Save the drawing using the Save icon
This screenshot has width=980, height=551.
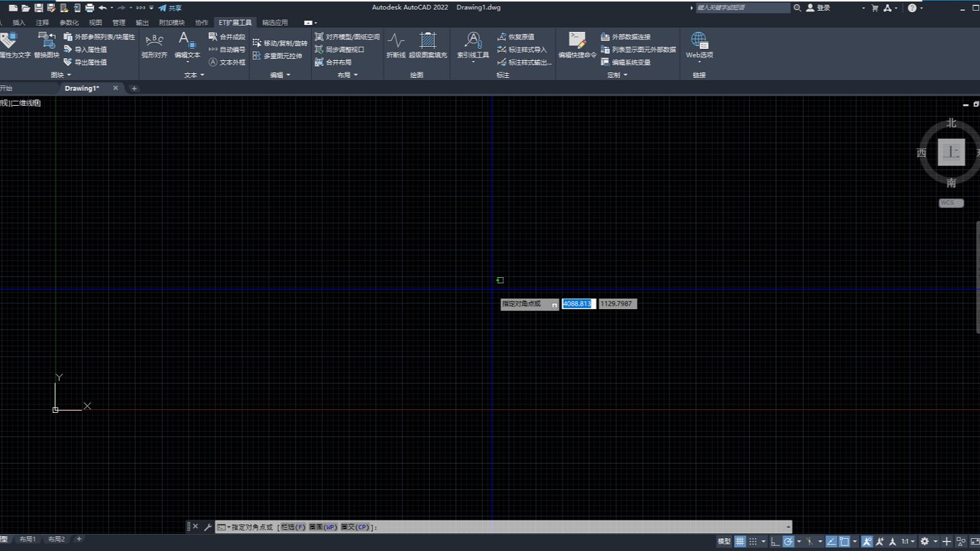coord(39,8)
